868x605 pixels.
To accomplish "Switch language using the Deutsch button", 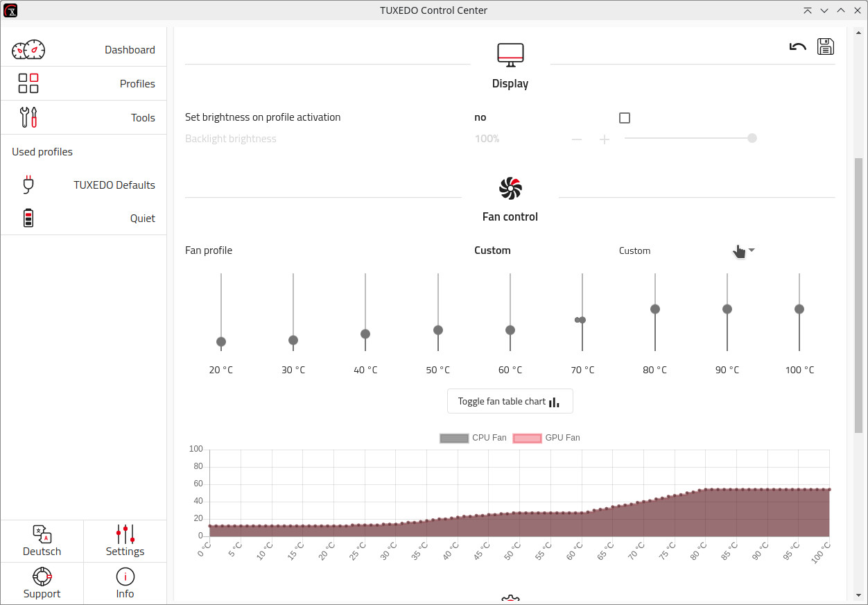I will coord(42,541).
